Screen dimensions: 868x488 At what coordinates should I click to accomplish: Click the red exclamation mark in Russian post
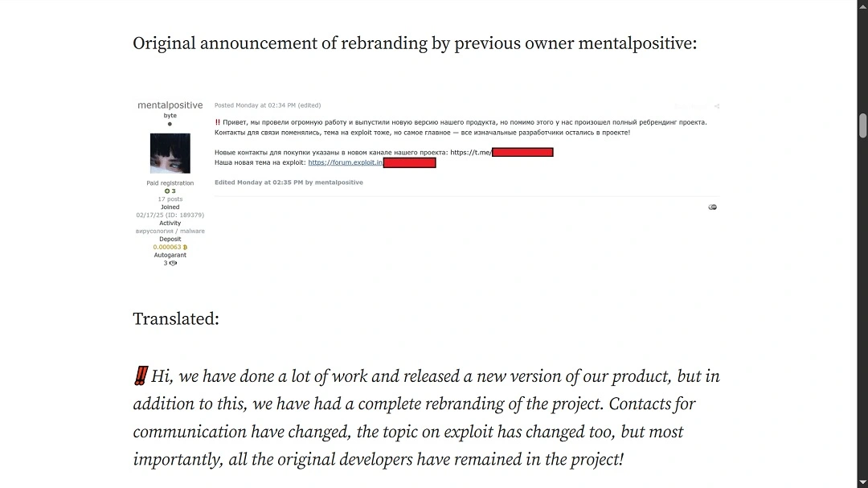pos(218,122)
